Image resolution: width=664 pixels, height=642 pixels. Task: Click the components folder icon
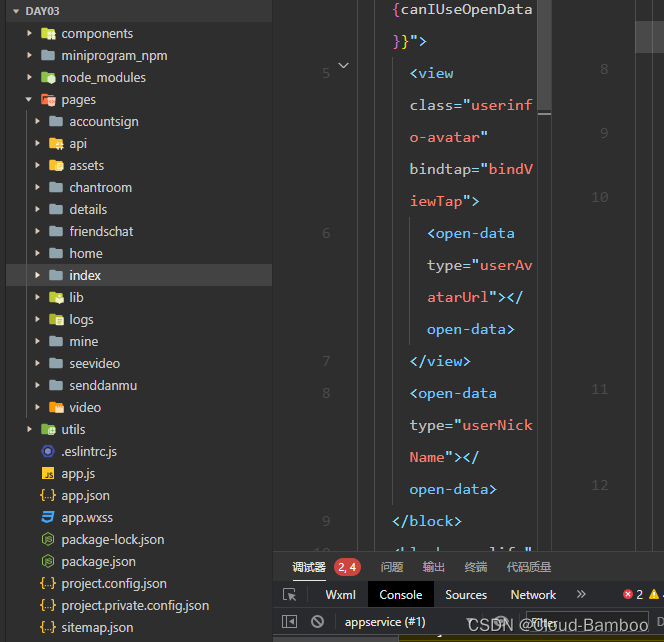pyautogui.click(x=48, y=33)
